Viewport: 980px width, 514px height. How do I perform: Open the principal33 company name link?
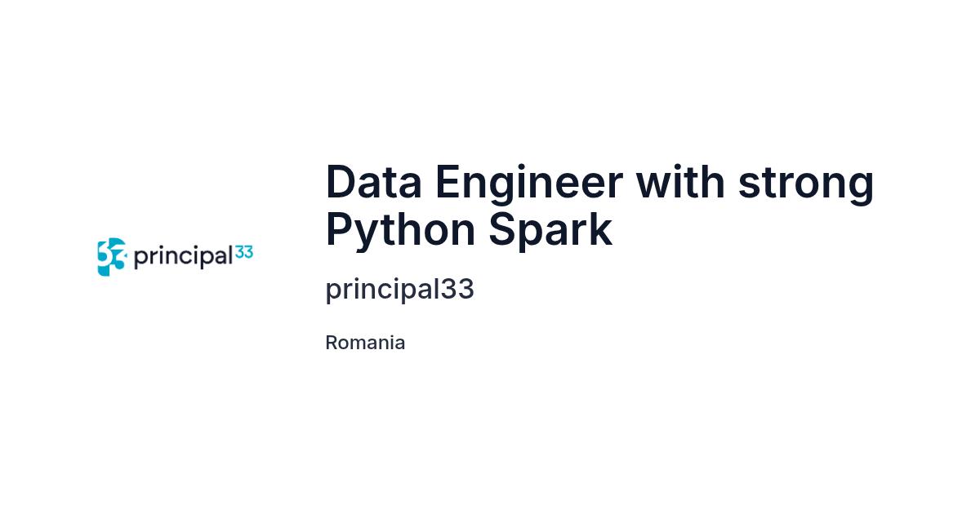coord(399,290)
